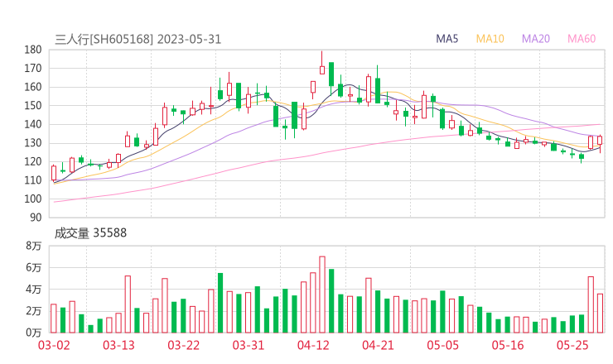Viewport: 613px width, 364px height.
Task: Click the 100 price axis label
Action: (x=33, y=199)
